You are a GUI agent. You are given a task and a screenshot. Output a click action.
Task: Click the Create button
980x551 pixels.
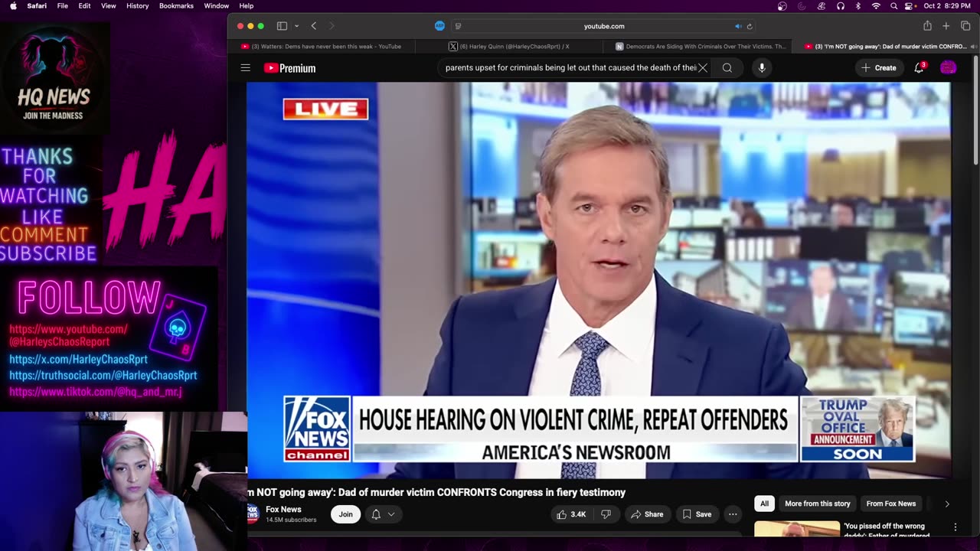pyautogui.click(x=878, y=68)
